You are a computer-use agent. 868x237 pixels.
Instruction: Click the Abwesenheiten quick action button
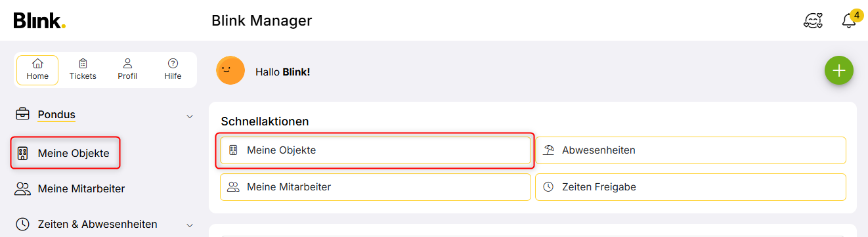(x=691, y=150)
